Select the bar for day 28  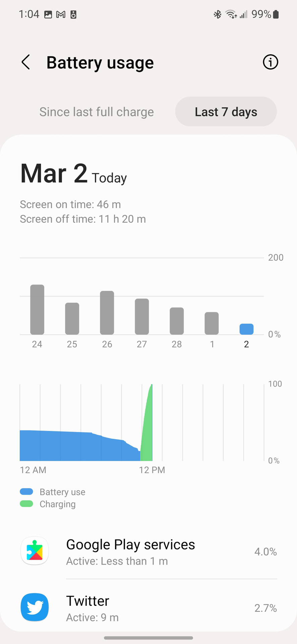click(x=177, y=321)
